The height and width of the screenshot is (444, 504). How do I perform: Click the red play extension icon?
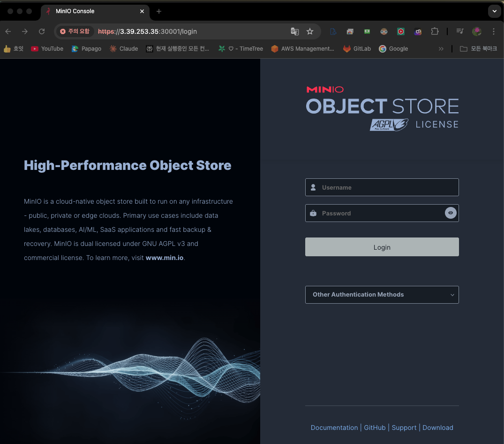(400, 31)
